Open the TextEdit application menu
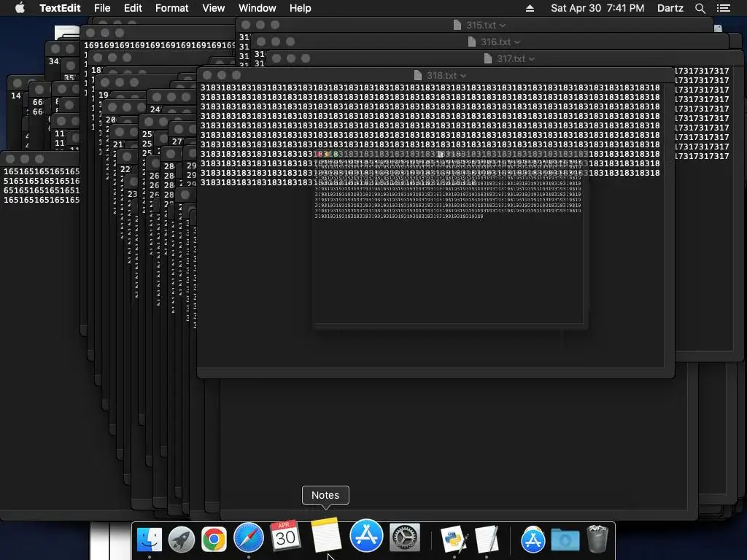The height and width of the screenshot is (560, 747). pyautogui.click(x=60, y=8)
